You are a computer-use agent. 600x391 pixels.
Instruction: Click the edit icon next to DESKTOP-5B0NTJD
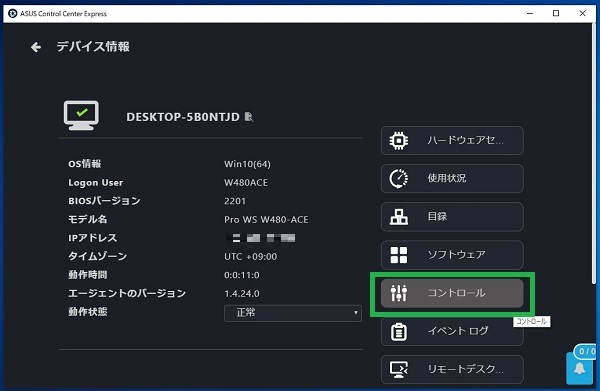point(249,116)
